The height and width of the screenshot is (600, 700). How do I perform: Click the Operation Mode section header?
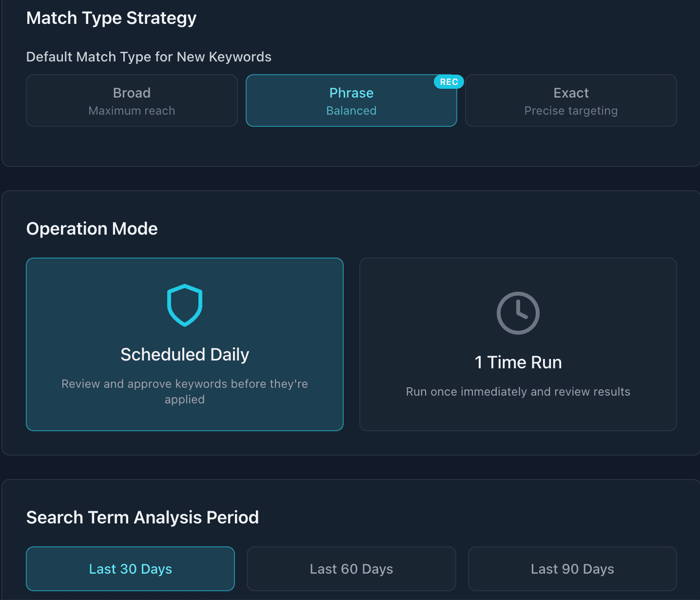92,228
